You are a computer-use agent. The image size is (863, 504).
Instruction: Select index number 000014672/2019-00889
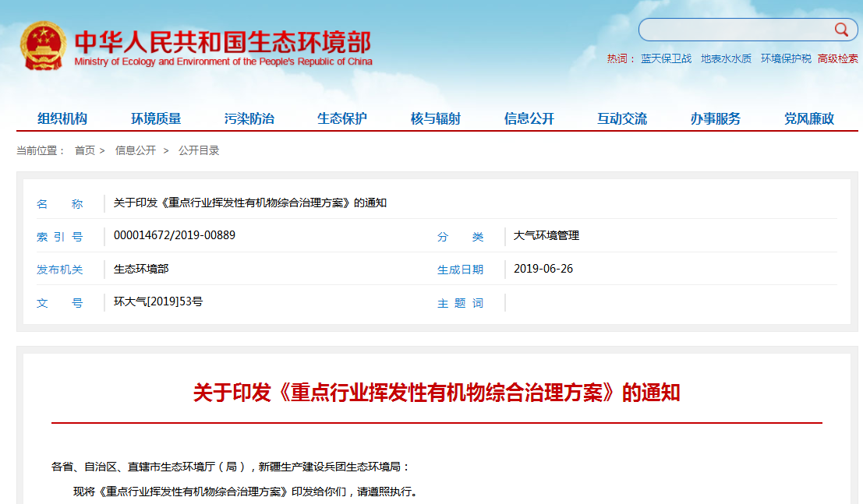175,235
